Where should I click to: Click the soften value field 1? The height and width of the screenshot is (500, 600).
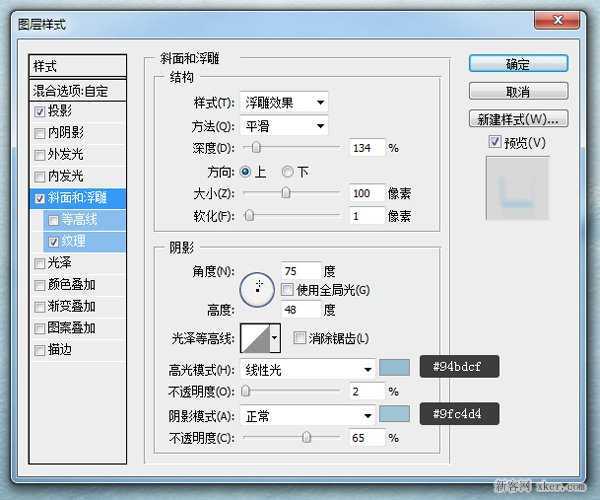click(x=367, y=216)
